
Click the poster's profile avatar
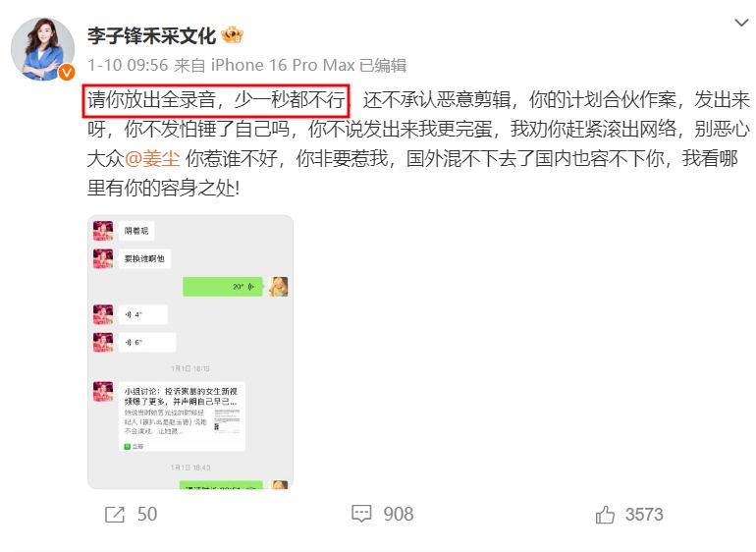(x=43, y=49)
